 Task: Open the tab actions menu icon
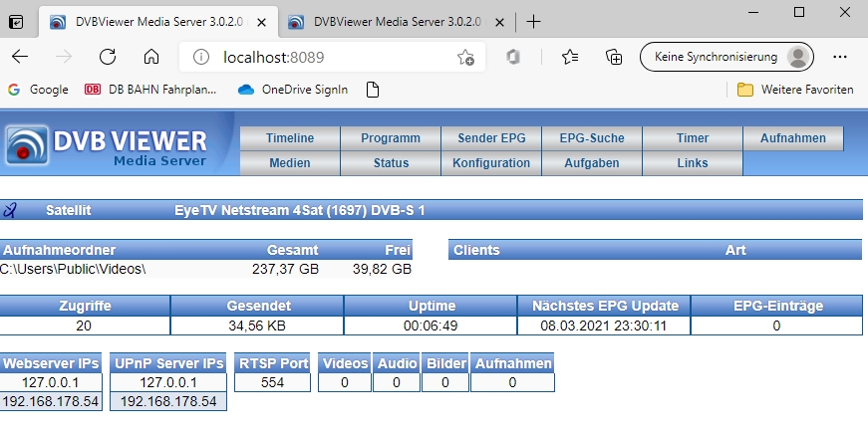[x=17, y=21]
